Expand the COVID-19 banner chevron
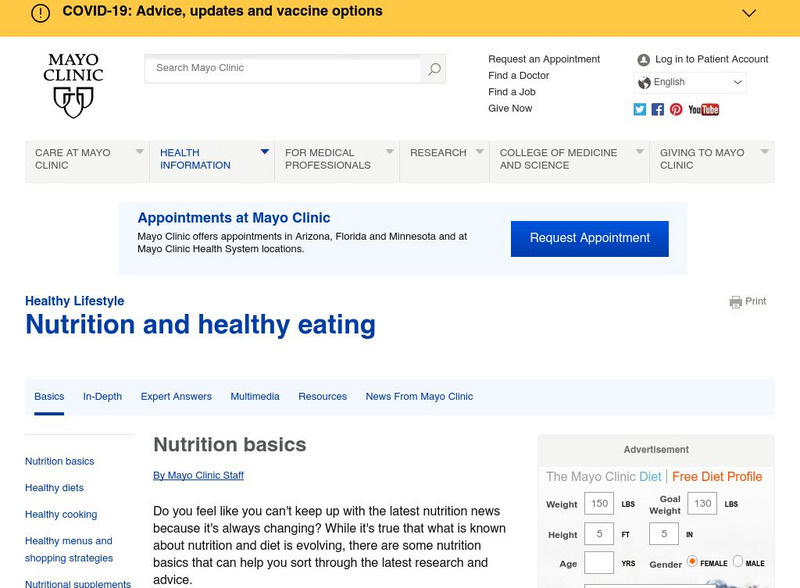This screenshot has width=800, height=588. (x=749, y=13)
